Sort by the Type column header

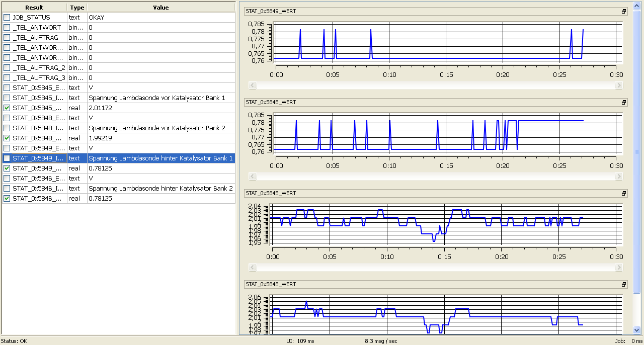tap(77, 8)
